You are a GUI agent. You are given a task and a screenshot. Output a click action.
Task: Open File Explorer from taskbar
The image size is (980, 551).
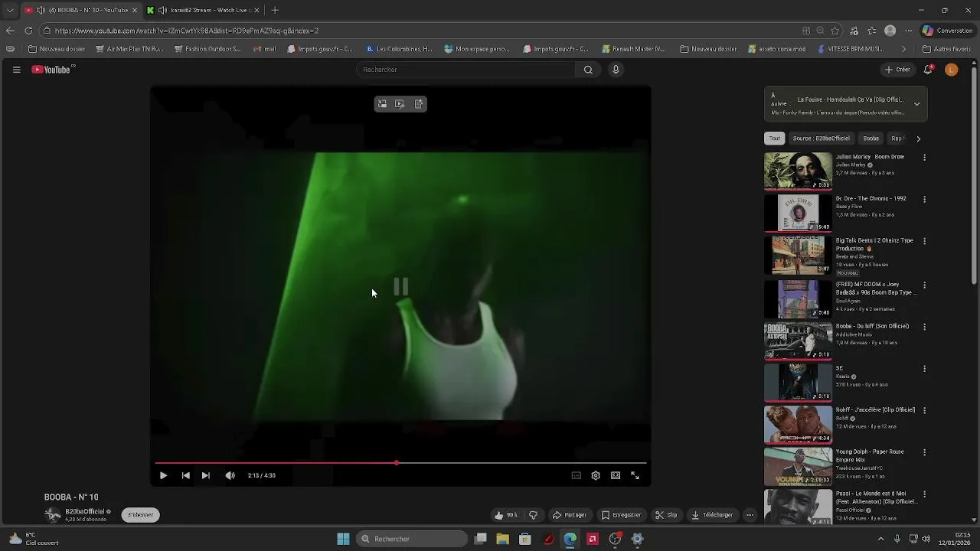click(502, 539)
